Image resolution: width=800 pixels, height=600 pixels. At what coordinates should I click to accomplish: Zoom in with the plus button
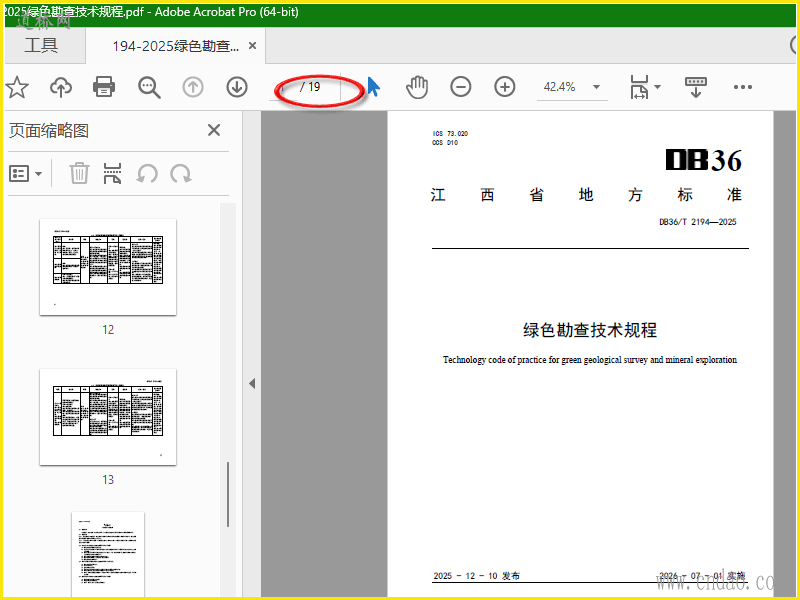pos(505,87)
